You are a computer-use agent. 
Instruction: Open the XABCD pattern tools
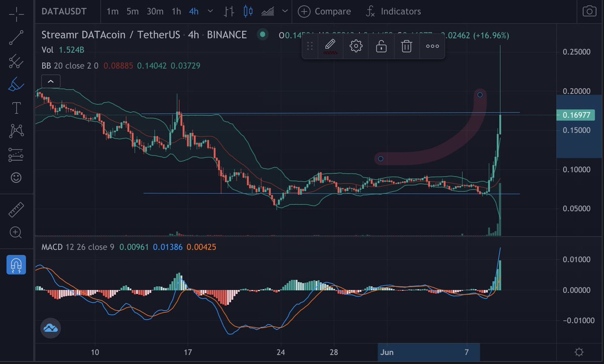click(16, 131)
